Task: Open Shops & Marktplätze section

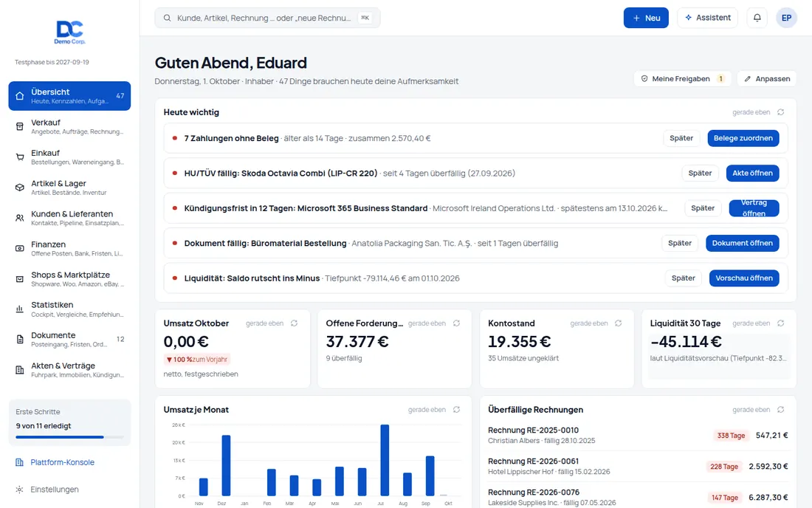Action: point(69,279)
